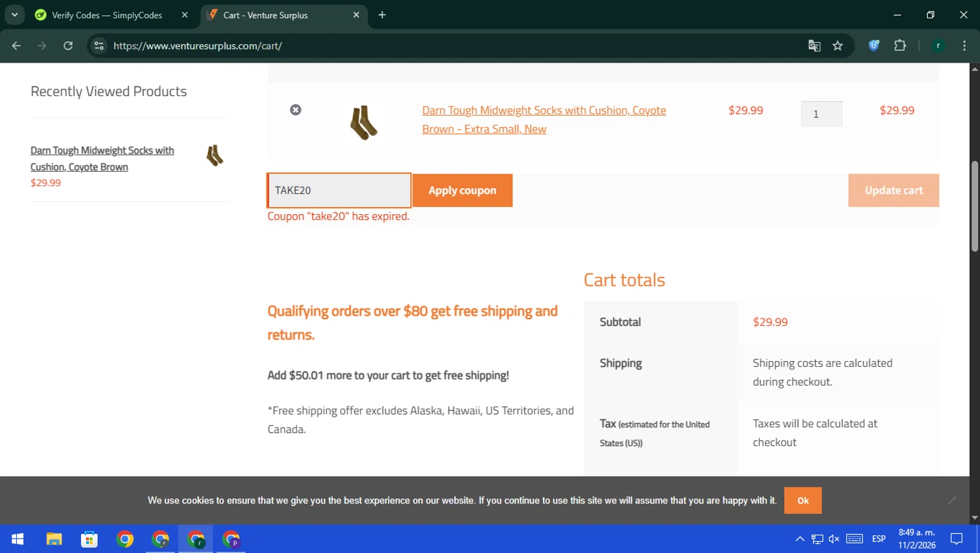Image resolution: width=980 pixels, height=553 pixels.
Task: View site information icon in address bar
Action: pyautogui.click(x=99, y=46)
